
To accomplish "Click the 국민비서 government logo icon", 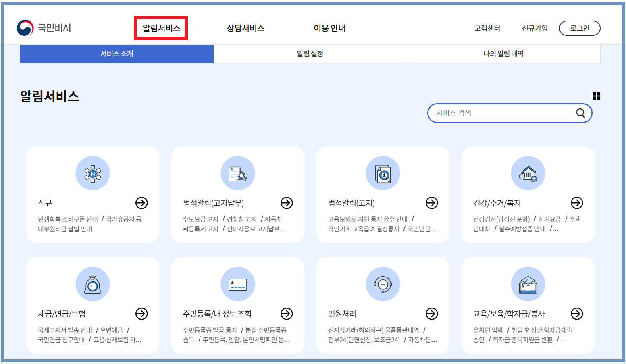I will pos(24,28).
